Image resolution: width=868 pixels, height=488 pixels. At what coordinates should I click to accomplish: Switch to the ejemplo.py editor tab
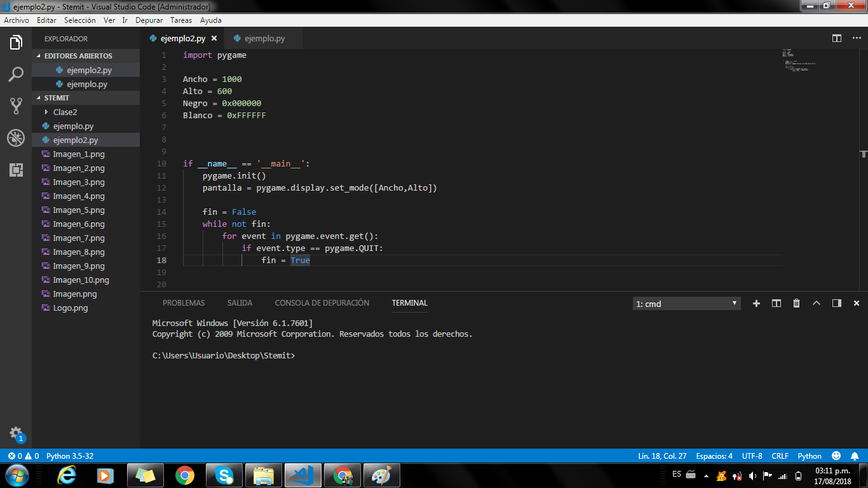click(x=264, y=38)
